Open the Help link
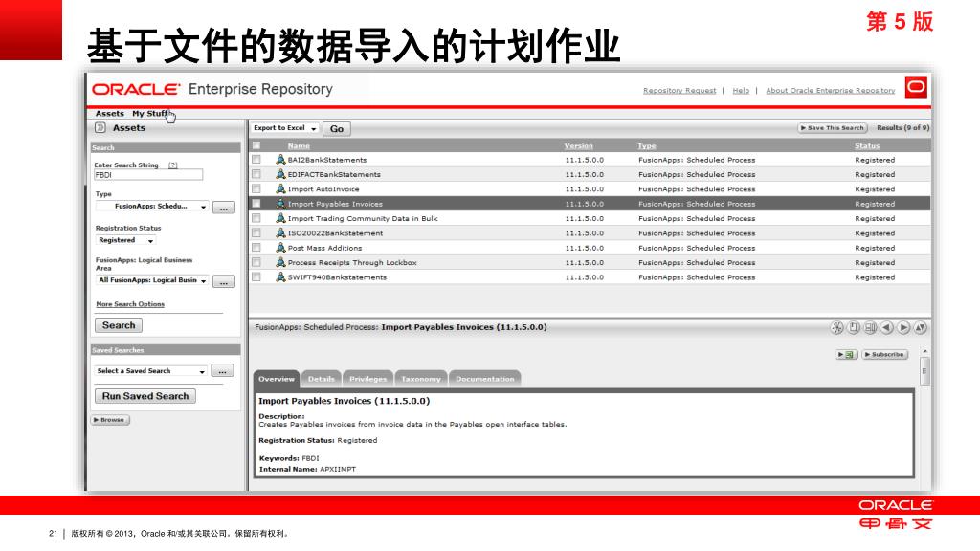This screenshot has width=980, height=551. coord(741,91)
